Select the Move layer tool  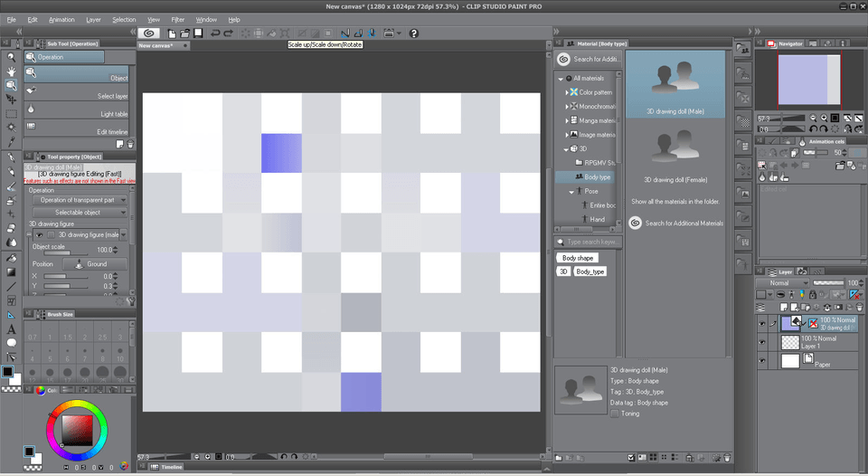click(11, 100)
